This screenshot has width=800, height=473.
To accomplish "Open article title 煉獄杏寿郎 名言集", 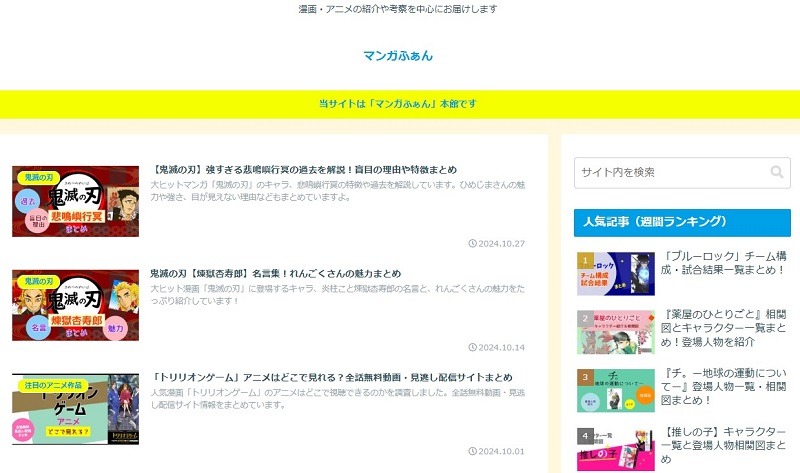I will click(x=275, y=273).
